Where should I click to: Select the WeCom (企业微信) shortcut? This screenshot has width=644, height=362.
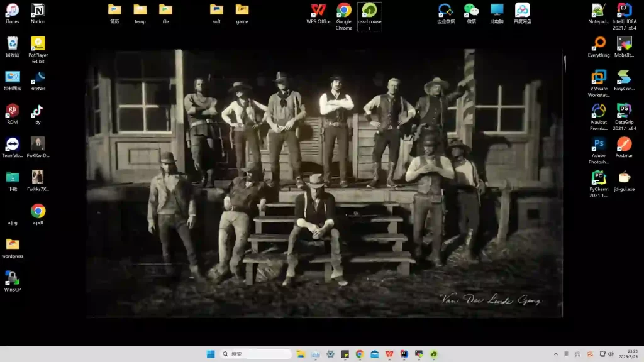(446, 14)
